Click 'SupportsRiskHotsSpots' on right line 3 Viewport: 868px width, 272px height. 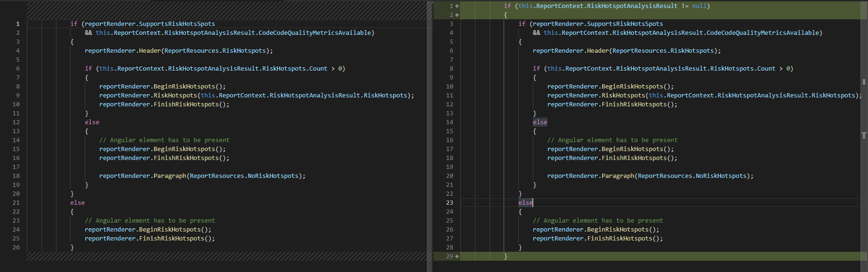pyautogui.click(x=625, y=24)
